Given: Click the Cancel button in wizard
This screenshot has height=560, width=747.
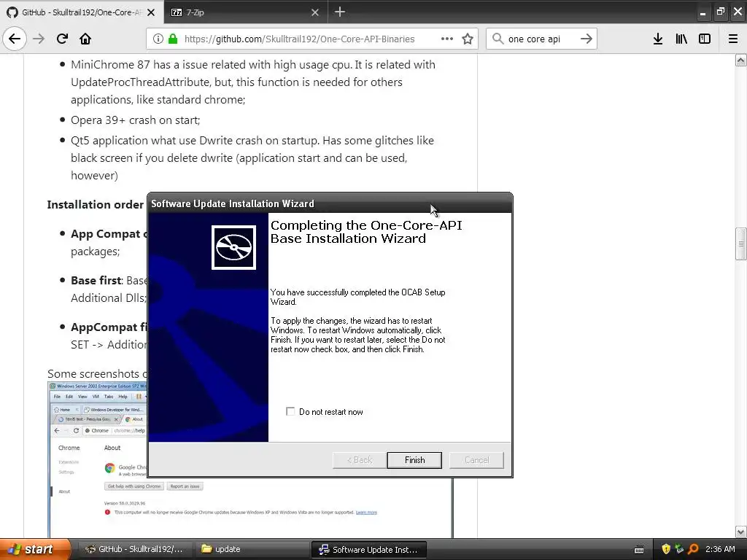Looking at the screenshot, I should click(476, 460).
